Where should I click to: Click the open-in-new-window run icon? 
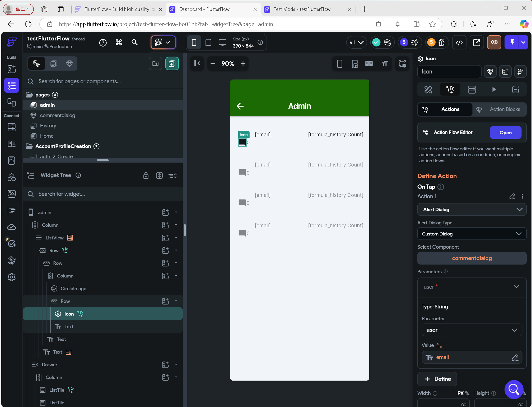(x=477, y=42)
